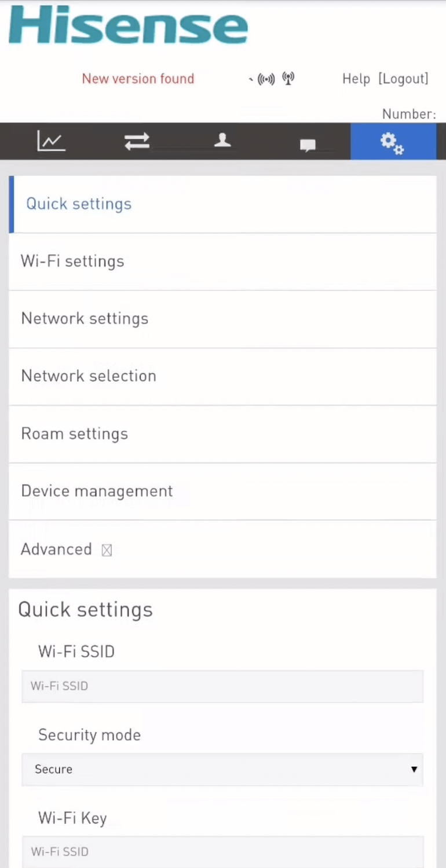Click the Security mode dropdown arrow
The image size is (446, 868).
pyautogui.click(x=414, y=769)
